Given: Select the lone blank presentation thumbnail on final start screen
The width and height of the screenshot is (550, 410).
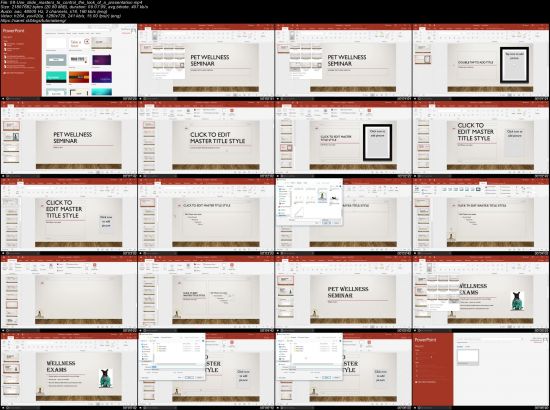Looking at the screenshot, I should (468, 356).
